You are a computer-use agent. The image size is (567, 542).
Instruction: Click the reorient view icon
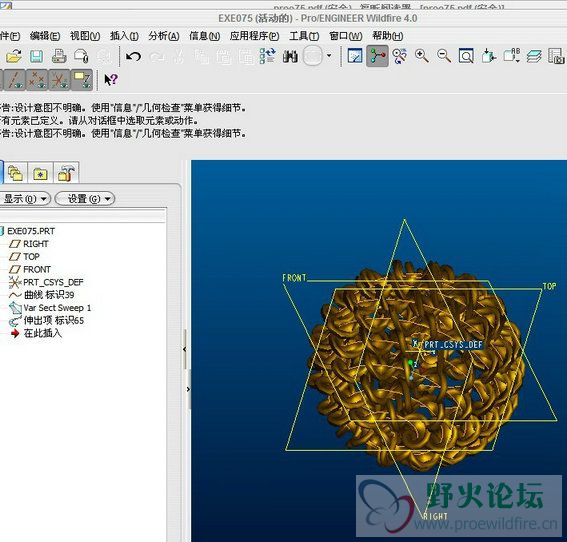[x=488, y=56]
